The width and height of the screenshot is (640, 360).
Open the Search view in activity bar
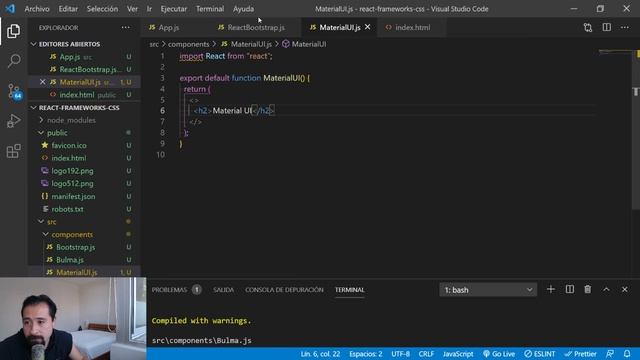coord(13,61)
